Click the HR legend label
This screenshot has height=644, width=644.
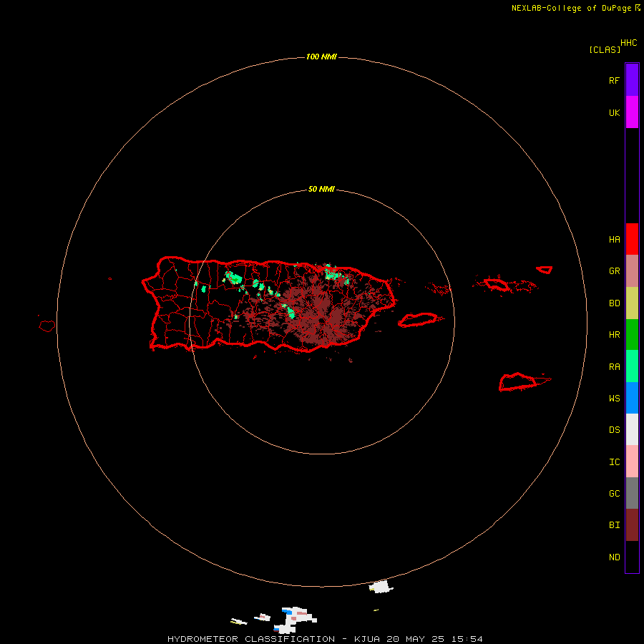[x=614, y=334]
